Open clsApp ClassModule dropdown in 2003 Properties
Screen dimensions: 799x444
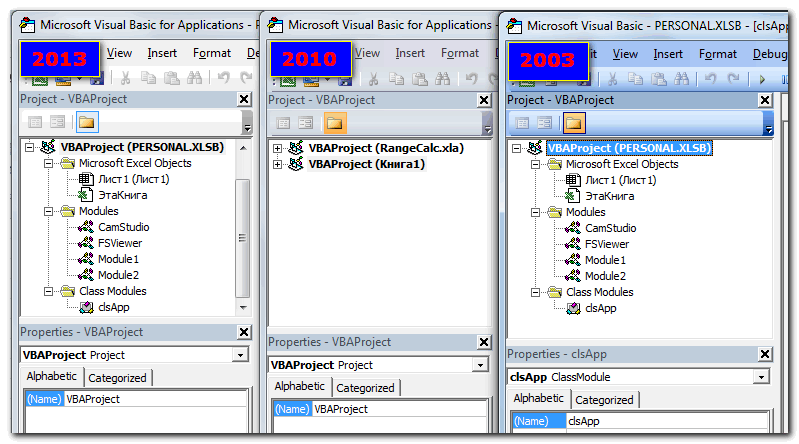click(761, 377)
